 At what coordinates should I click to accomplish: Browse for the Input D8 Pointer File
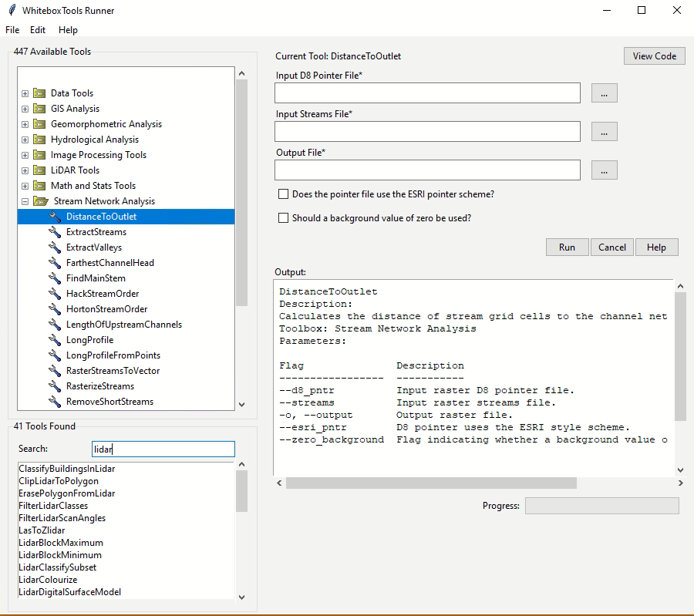point(604,93)
